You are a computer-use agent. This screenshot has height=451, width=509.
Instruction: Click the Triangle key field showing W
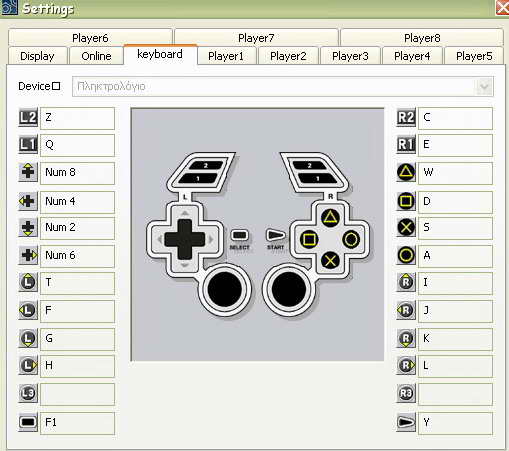(455, 173)
